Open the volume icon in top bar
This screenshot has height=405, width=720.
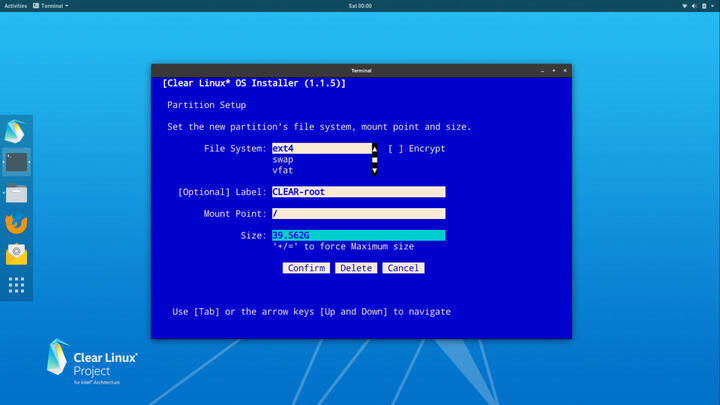click(694, 6)
